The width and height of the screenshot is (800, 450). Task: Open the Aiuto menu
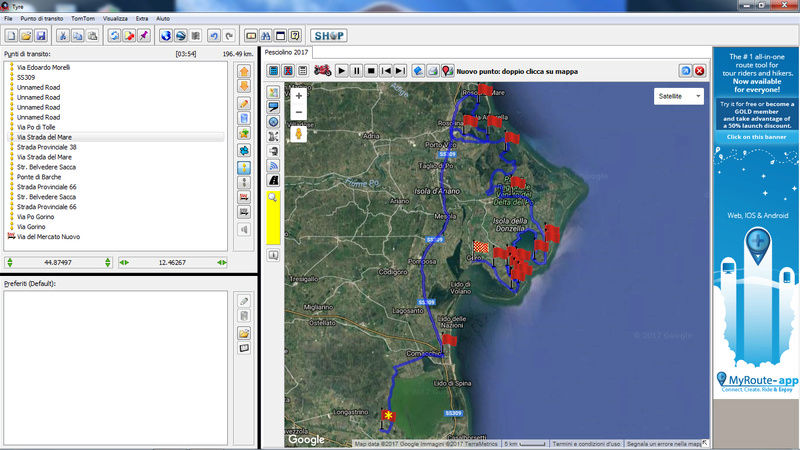(163, 18)
